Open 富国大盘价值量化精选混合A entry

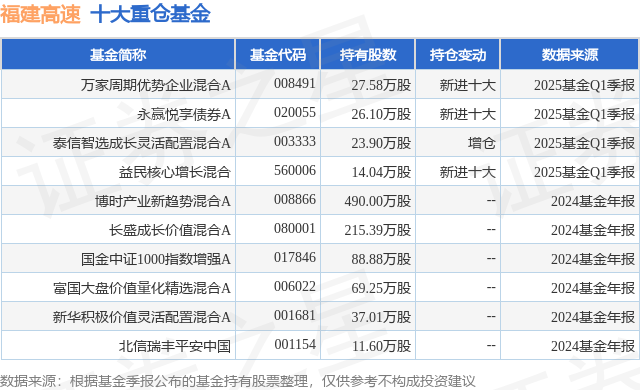pos(142,288)
